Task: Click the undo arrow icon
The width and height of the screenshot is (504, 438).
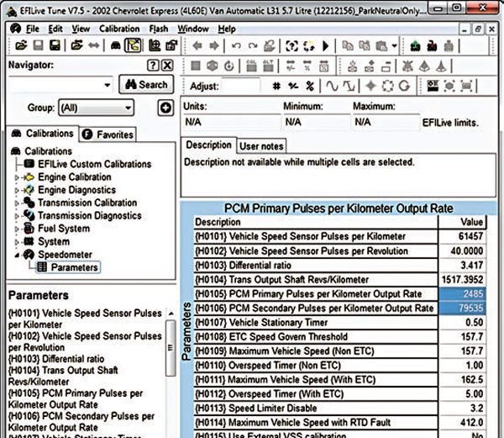Action: [236, 46]
